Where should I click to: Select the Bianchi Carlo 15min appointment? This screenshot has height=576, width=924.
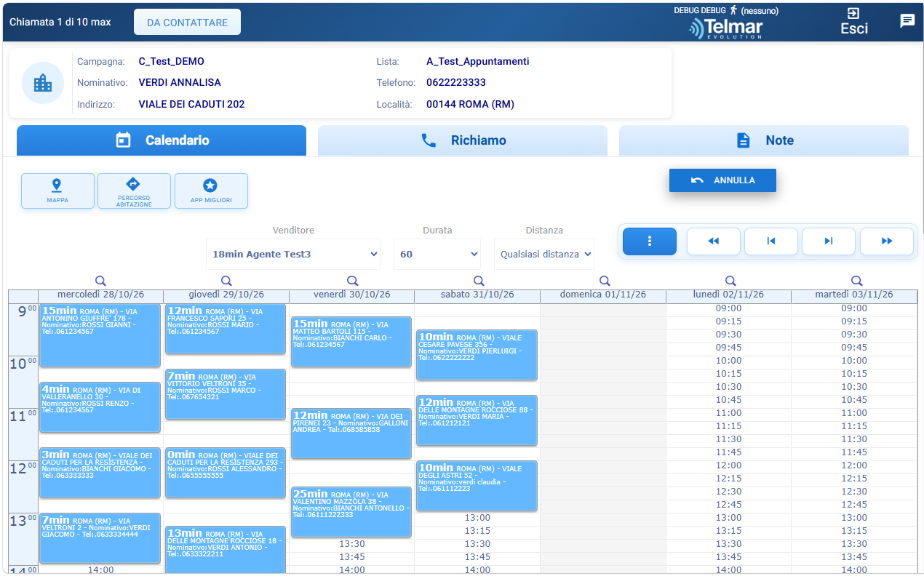tap(351, 342)
